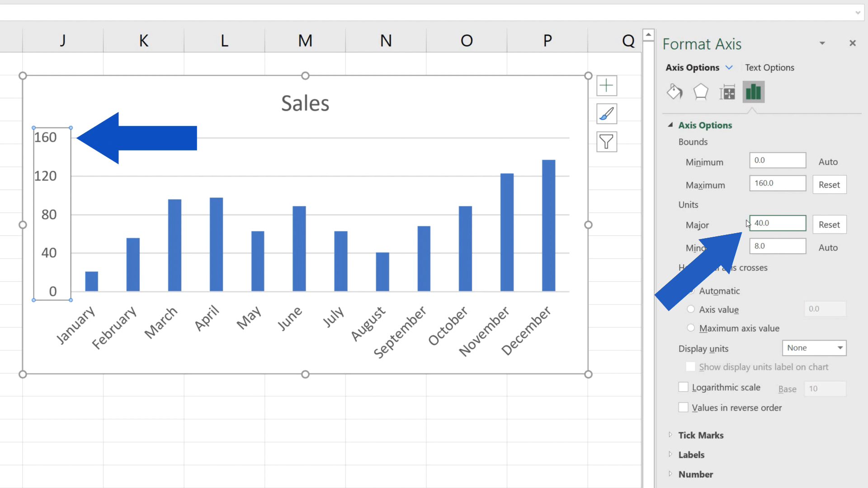This screenshot has height=488, width=868.
Task: Click the Major units input field
Action: pos(778,223)
